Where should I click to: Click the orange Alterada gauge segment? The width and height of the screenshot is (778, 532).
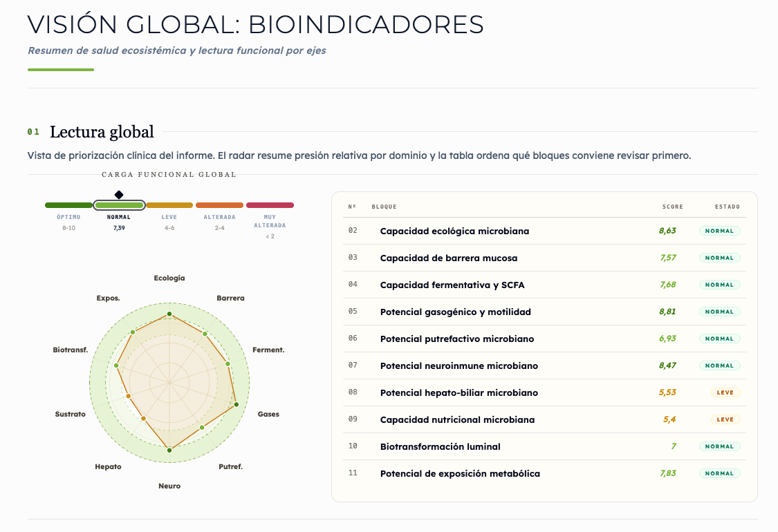coord(219,205)
